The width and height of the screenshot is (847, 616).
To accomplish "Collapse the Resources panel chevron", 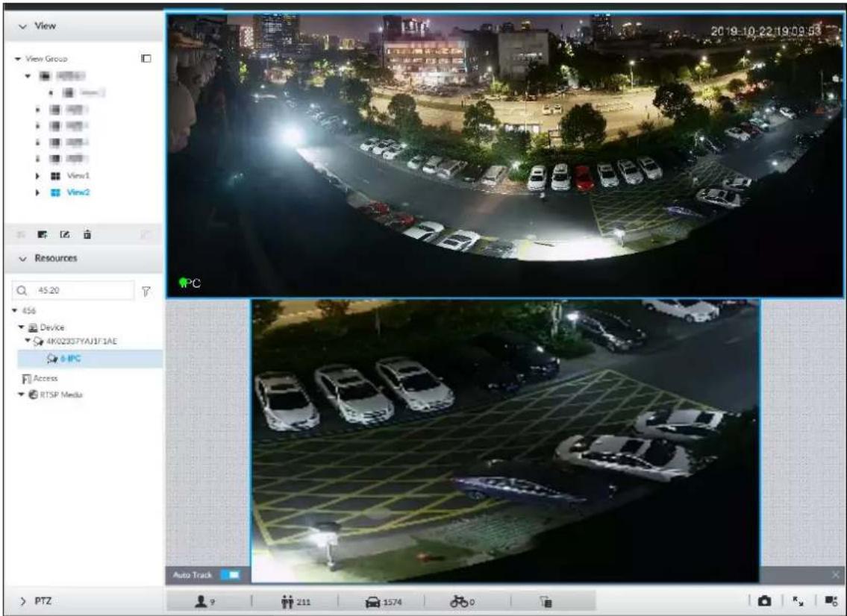I will pos(22,259).
